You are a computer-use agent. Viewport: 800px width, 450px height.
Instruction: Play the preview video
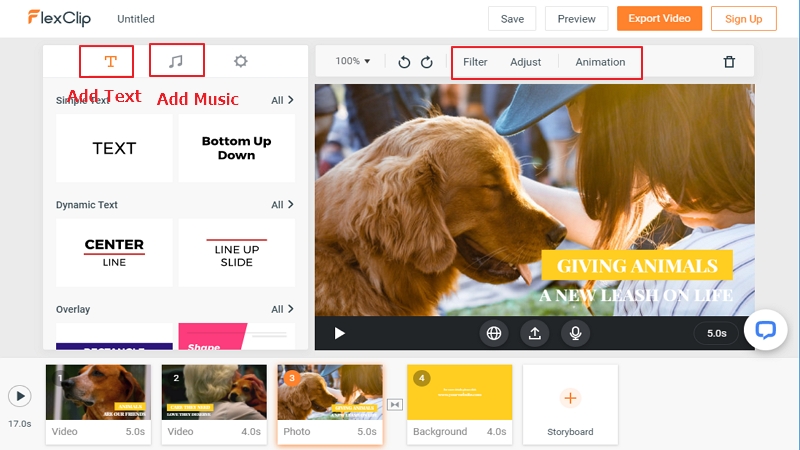[x=339, y=333]
